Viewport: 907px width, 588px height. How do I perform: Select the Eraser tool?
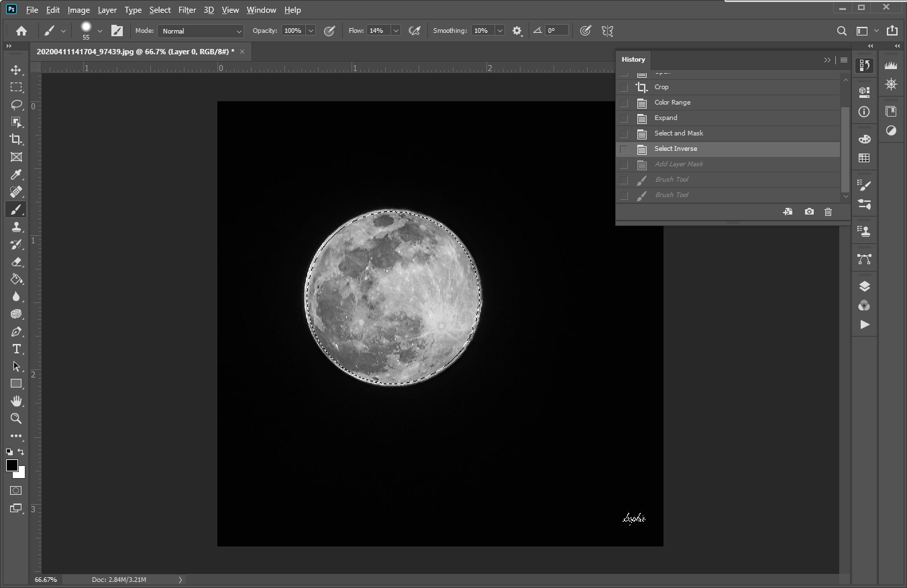16,261
